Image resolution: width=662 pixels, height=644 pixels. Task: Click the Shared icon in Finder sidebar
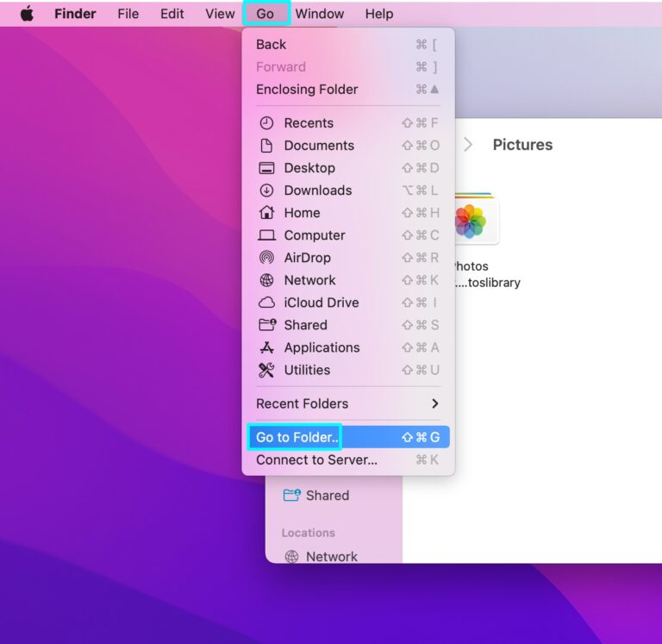(x=291, y=495)
